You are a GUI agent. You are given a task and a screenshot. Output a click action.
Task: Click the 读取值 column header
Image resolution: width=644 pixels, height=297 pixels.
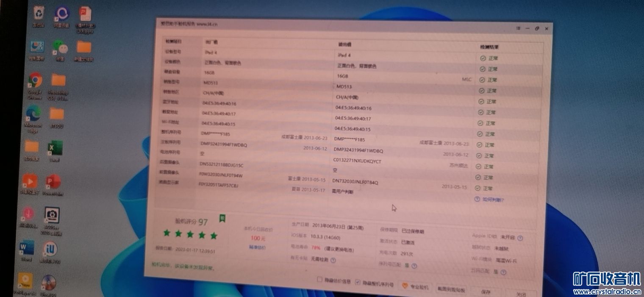coord(344,44)
